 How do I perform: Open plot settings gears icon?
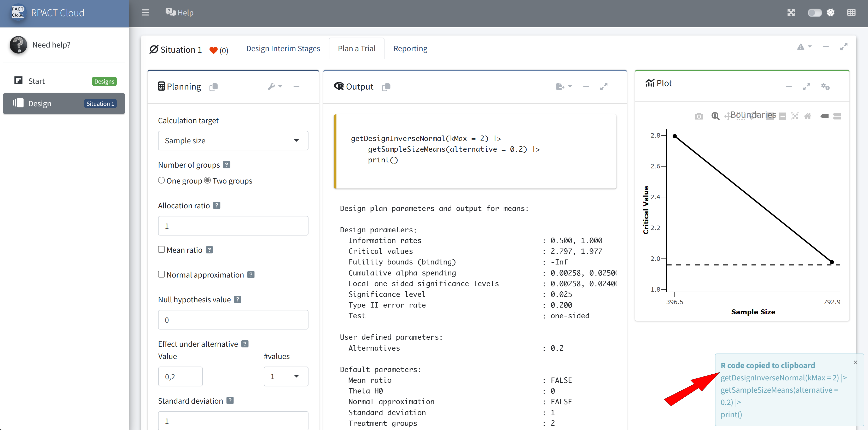pyautogui.click(x=825, y=86)
